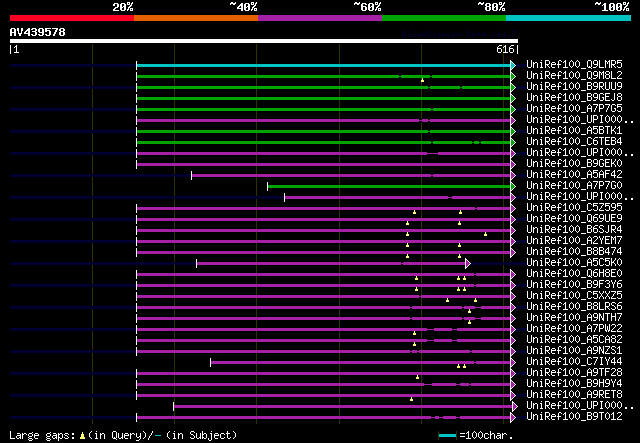Viewport: 640px width, 443px height.
Task: Click the green ~80% identity color segment
Action: point(444,18)
